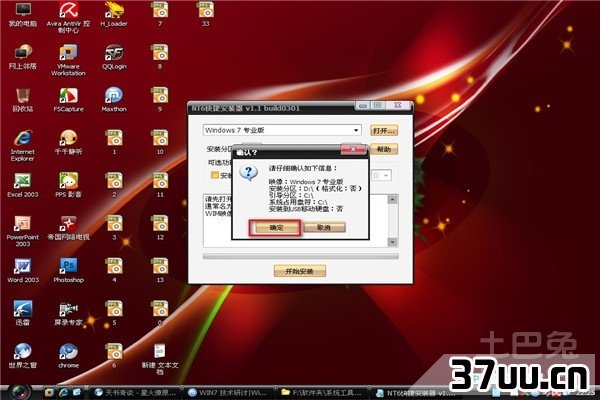600x400 pixels.
Task: Click 取消 in the confirmation dialog
Action: tap(324, 228)
